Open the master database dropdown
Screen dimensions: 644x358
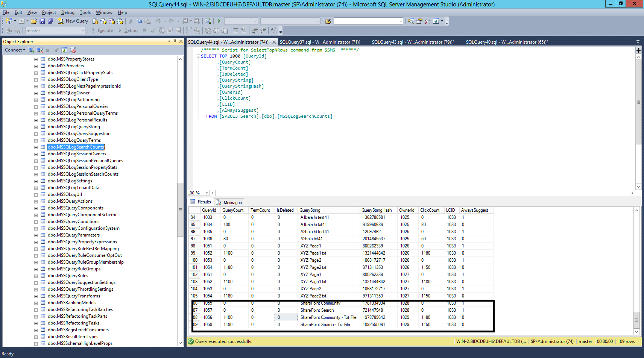coord(83,31)
